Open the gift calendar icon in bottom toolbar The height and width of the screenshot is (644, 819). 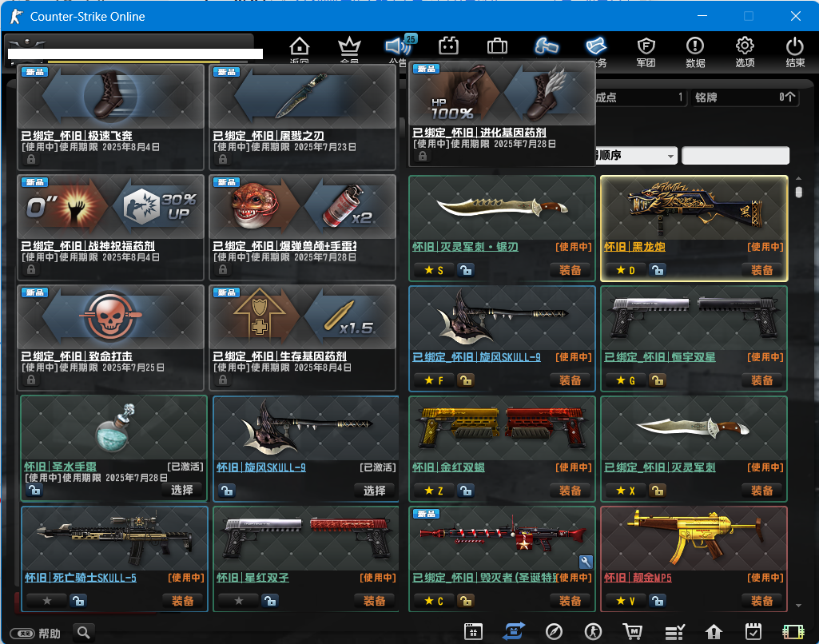point(473,631)
